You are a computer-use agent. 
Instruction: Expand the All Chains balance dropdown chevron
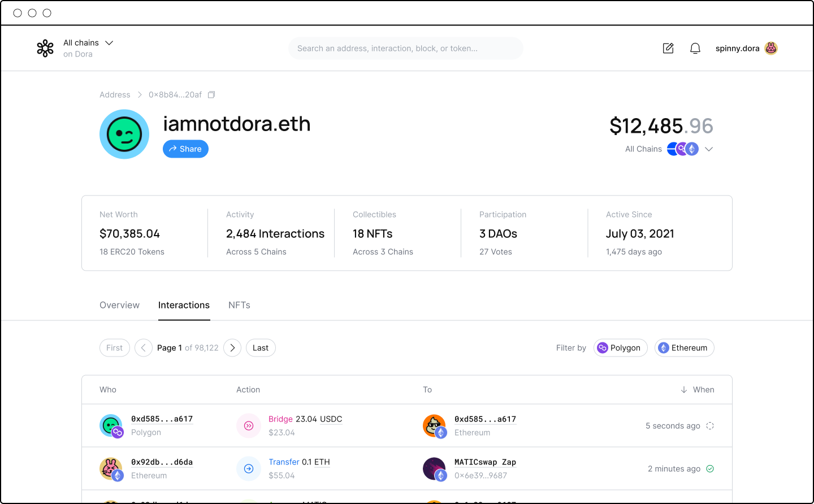(x=709, y=149)
